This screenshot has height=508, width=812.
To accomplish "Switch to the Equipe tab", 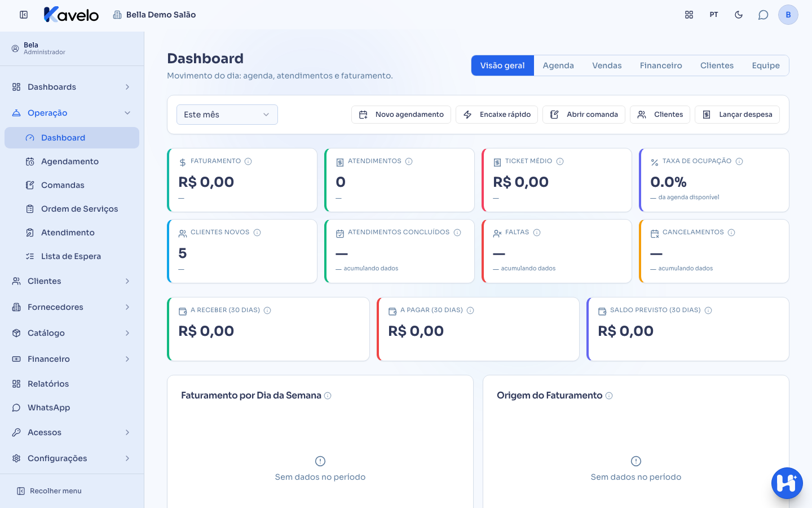I will (766, 65).
